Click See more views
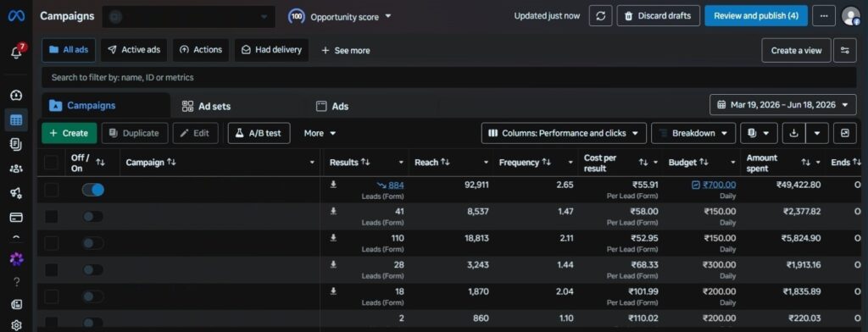The width and height of the screenshot is (868, 332). [x=346, y=50]
